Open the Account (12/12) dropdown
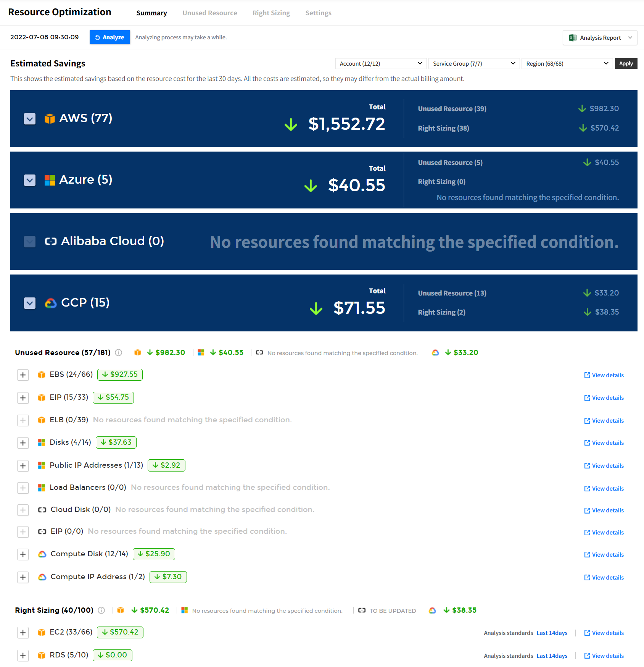This screenshot has width=644, height=667. (x=380, y=63)
